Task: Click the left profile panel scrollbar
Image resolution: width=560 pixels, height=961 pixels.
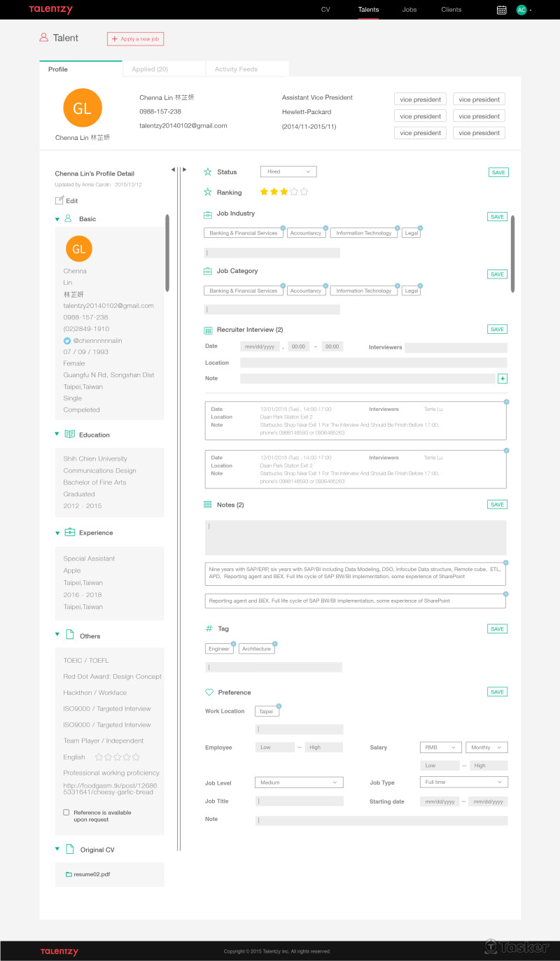Action: (x=167, y=252)
